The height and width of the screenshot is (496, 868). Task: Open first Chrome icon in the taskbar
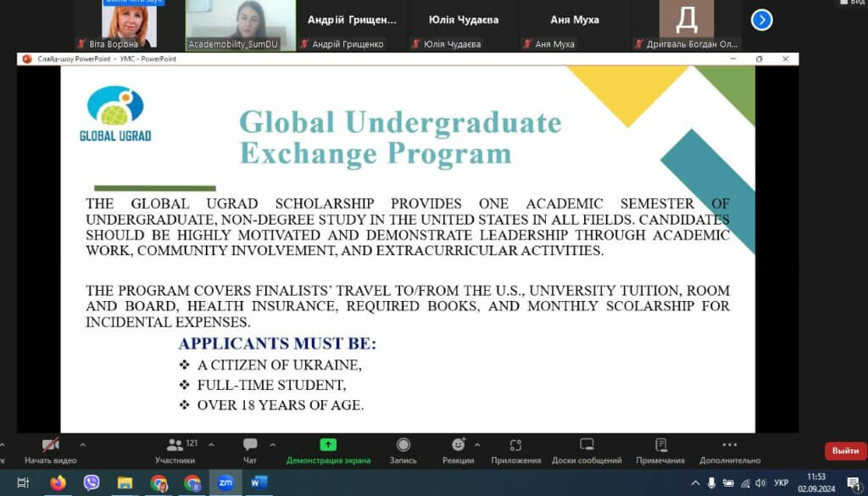(159, 482)
